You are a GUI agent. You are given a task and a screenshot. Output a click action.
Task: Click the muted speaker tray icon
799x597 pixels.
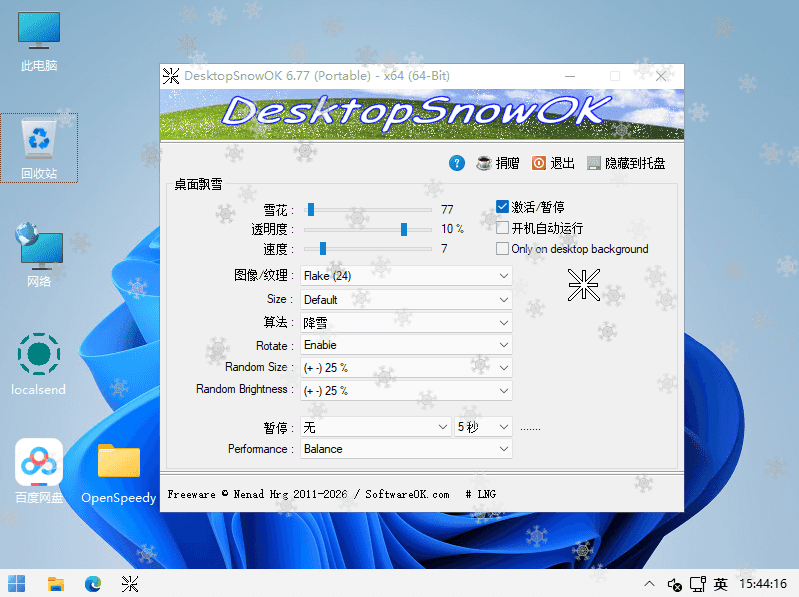click(675, 584)
